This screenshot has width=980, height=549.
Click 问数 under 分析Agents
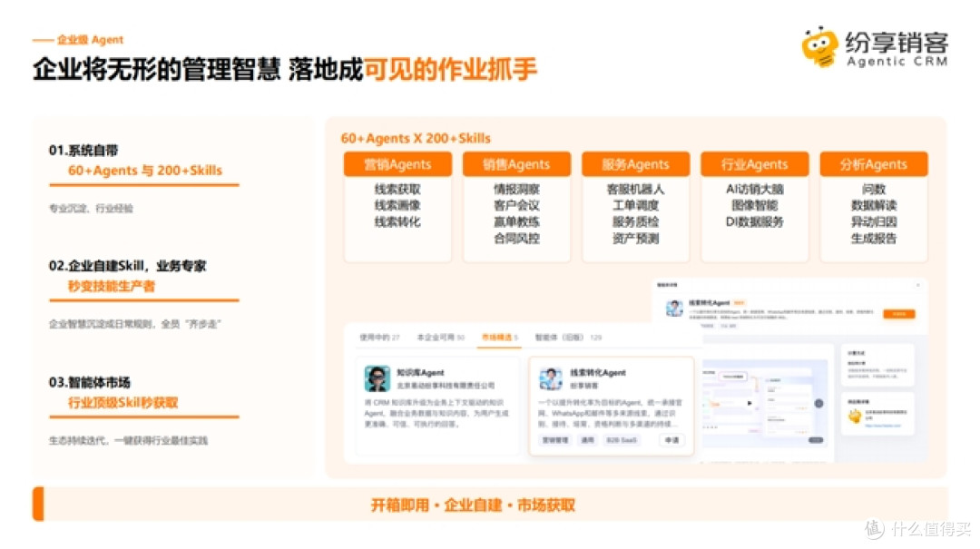point(873,189)
